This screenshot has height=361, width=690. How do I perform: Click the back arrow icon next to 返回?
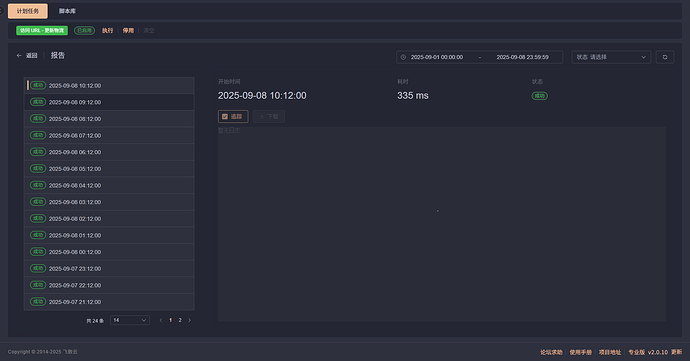(19, 55)
